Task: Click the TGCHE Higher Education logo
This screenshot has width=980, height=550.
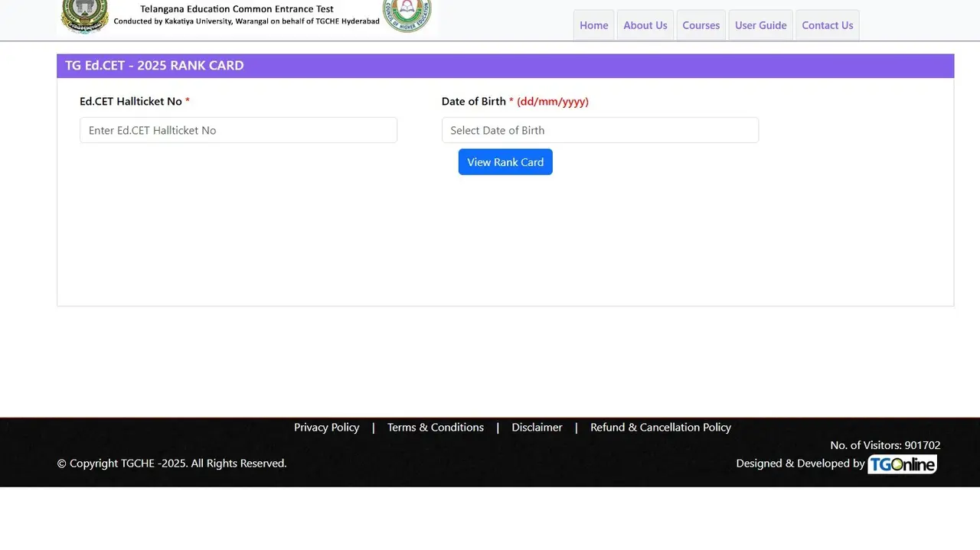Action: pos(407,13)
